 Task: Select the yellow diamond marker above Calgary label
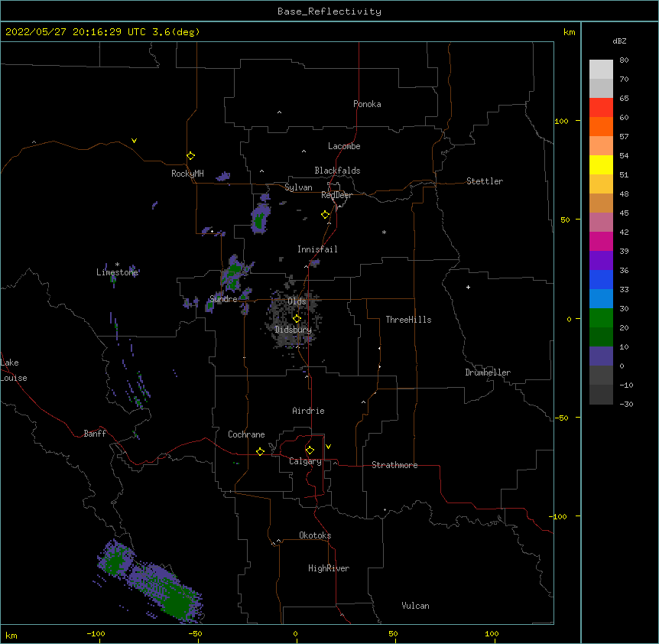point(310,450)
